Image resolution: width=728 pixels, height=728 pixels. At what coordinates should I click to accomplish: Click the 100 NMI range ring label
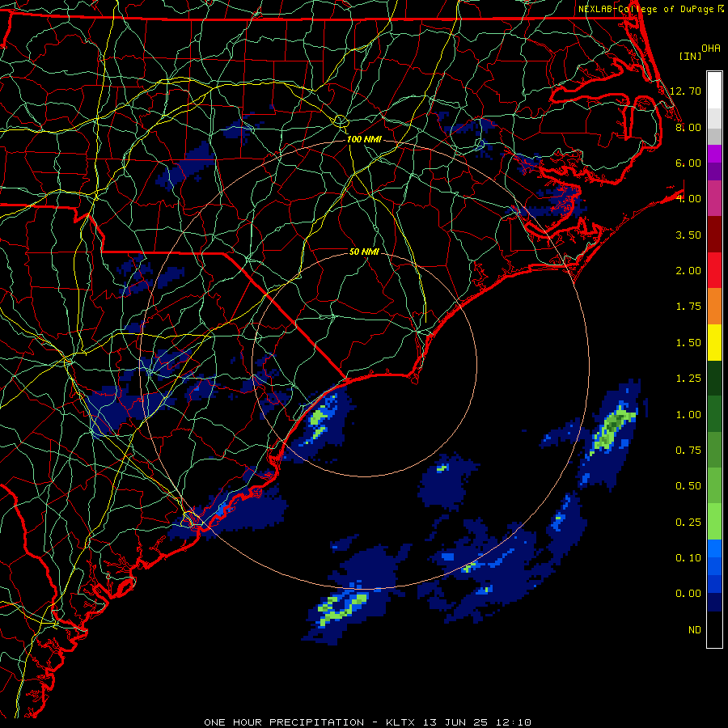pos(363,139)
